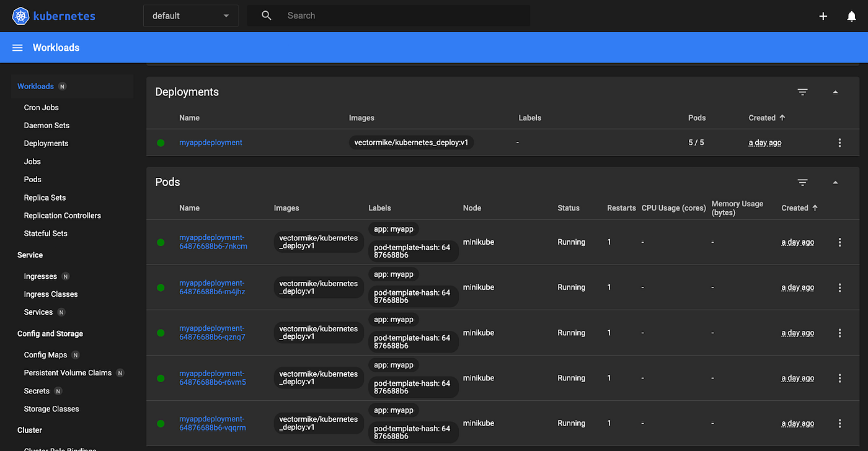Open Jobs in sidebar

(32, 161)
